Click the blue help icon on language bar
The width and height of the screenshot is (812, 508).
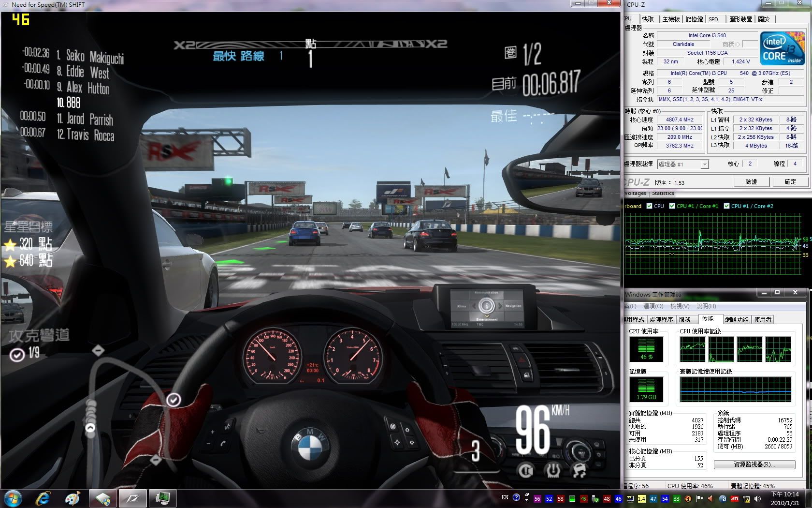[516, 497]
